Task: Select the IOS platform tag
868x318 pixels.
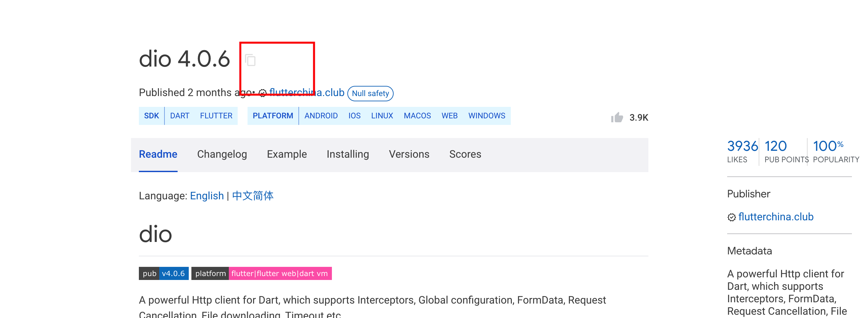Action: pos(354,116)
